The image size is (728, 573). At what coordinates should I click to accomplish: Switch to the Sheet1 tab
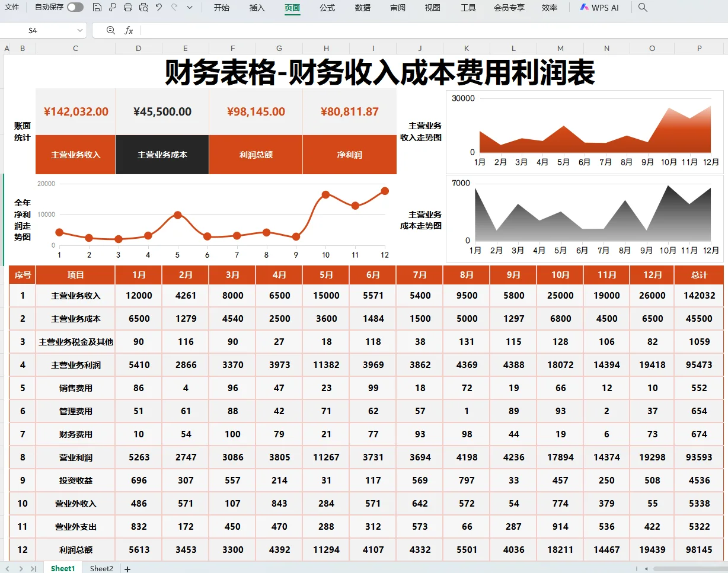tap(63, 568)
